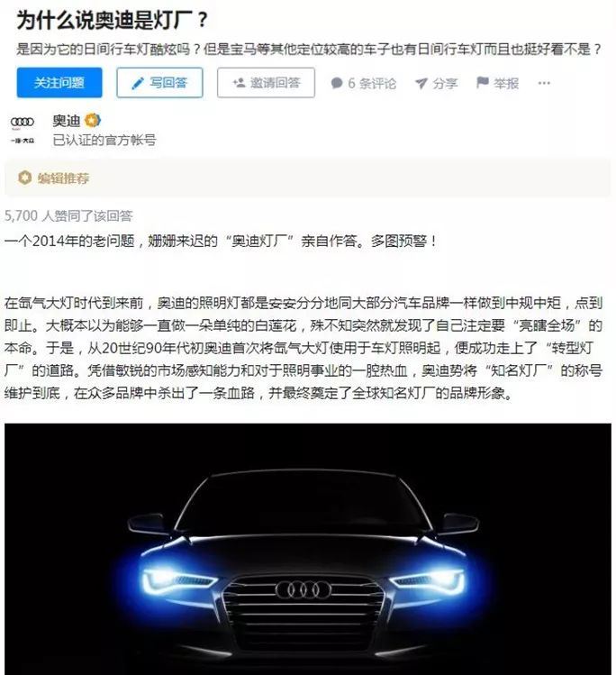The width and height of the screenshot is (616, 675).
Task: Click the pencil icon in 写回答
Action: [x=138, y=83]
